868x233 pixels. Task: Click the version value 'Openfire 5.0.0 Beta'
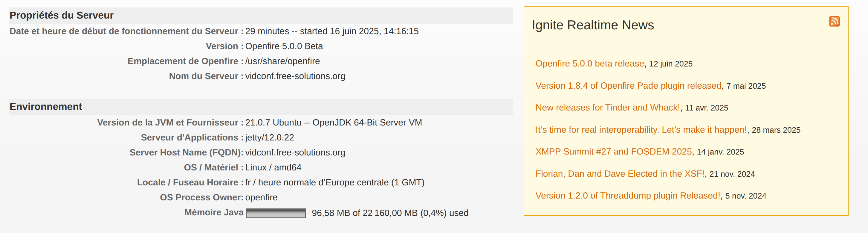(284, 46)
